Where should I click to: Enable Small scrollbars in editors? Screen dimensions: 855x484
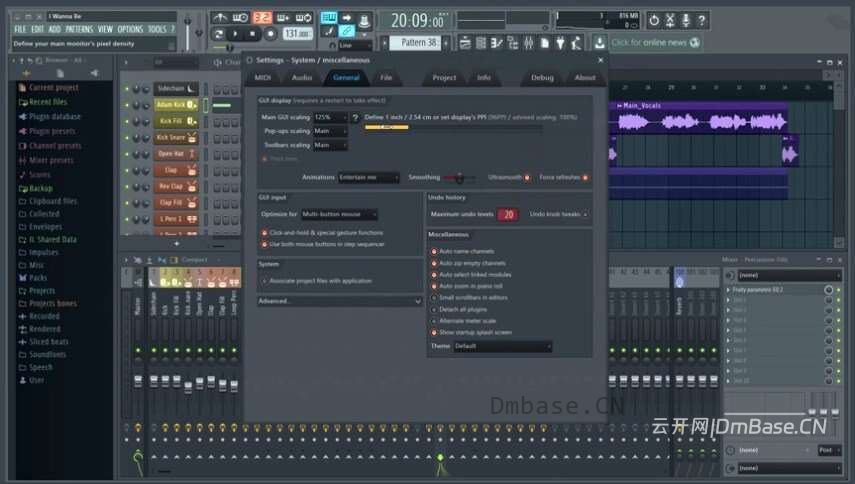tap(434, 298)
